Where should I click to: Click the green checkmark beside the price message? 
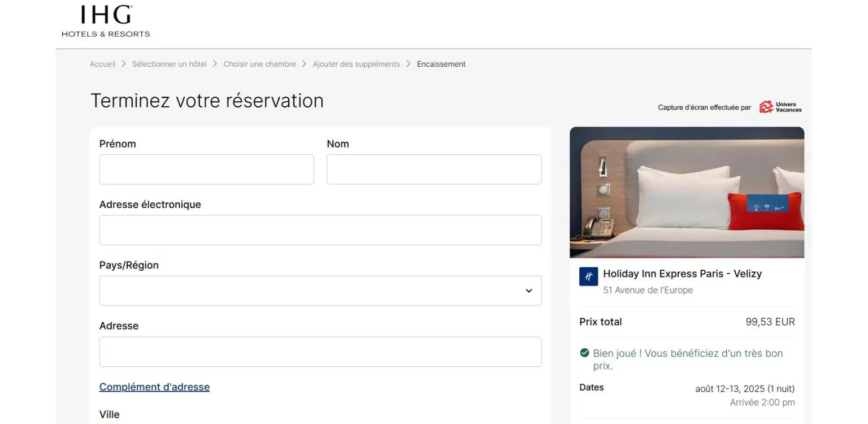[x=584, y=353]
